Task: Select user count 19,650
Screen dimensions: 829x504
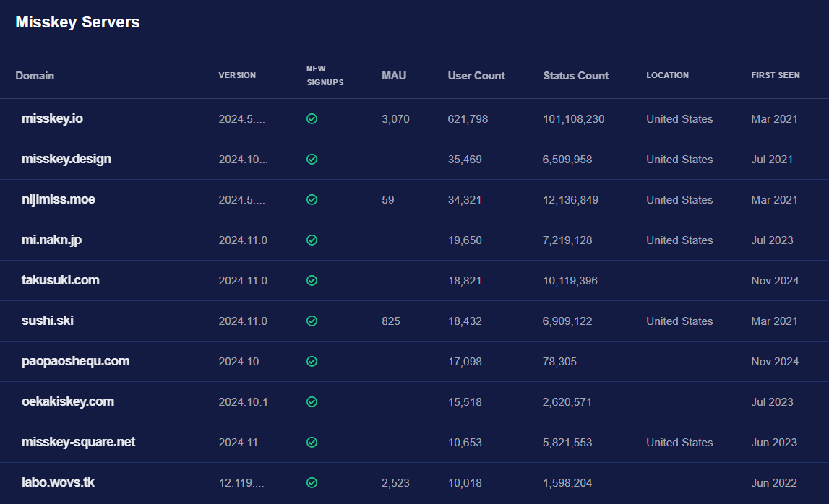Action: [x=465, y=240]
